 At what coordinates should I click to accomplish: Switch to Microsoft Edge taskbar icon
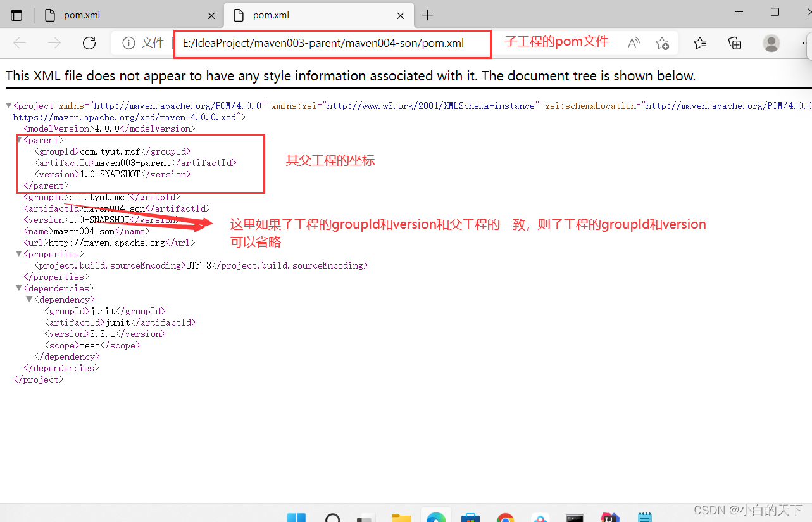tap(436, 518)
